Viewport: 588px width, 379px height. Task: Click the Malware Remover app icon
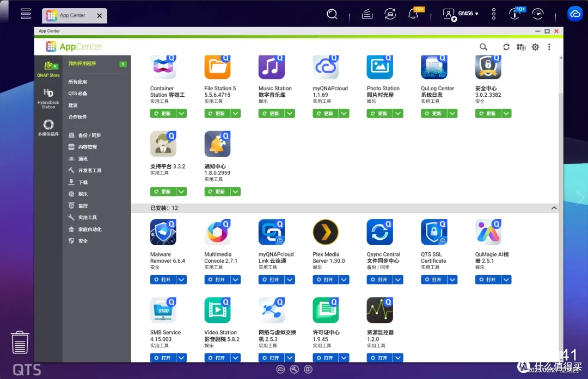coord(163,232)
